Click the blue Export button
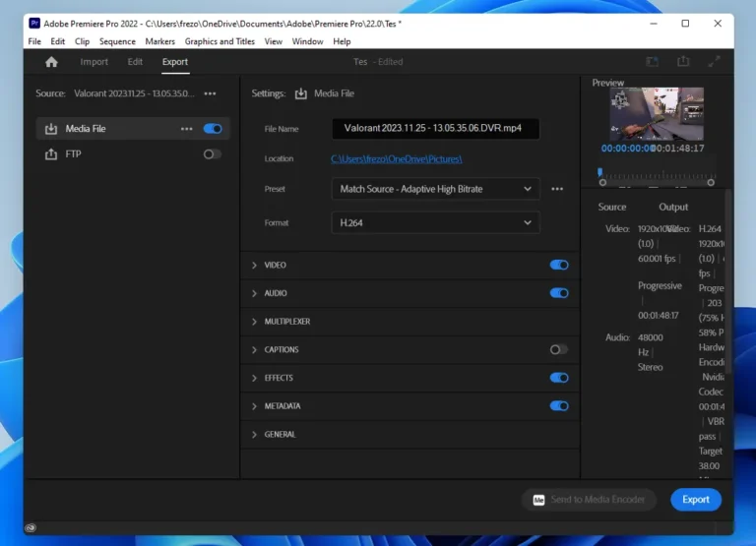This screenshot has width=756, height=546. 696,500
